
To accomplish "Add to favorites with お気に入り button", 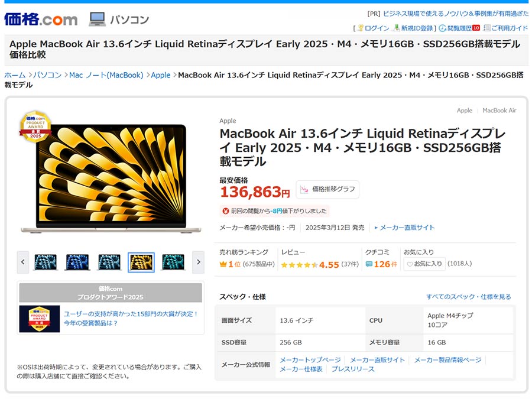I will pos(424,264).
